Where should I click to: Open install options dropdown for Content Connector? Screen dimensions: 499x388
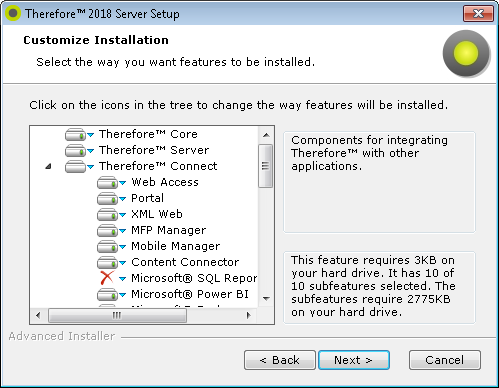(x=123, y=263)
